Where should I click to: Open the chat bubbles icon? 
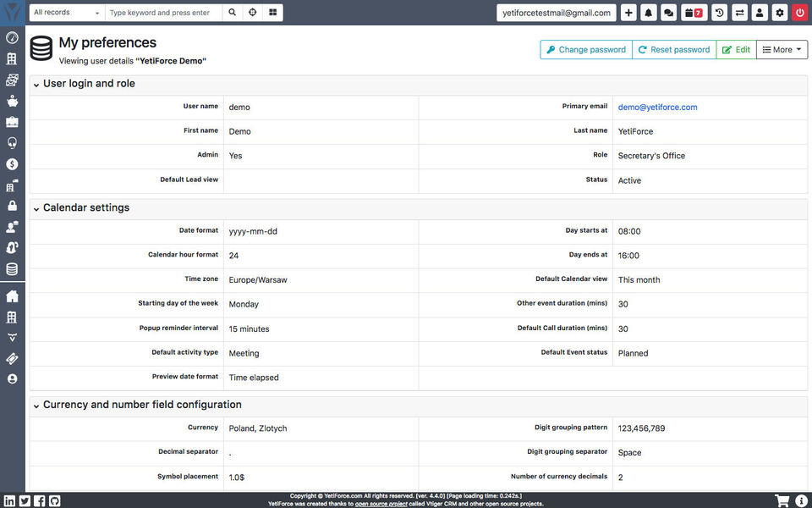coord(668,13)
